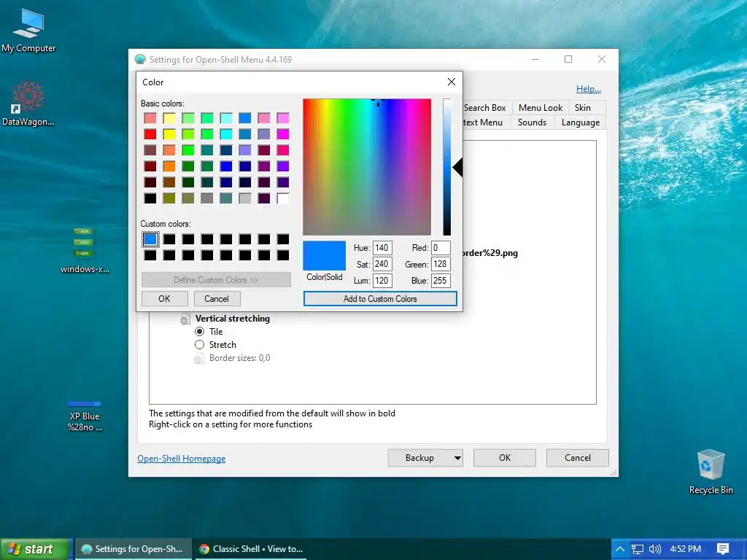This screenshot has height=560, width=747.
Task: Select the windows-x... desktop file icon
Action: pyautogui.click(x=85, y=251)
